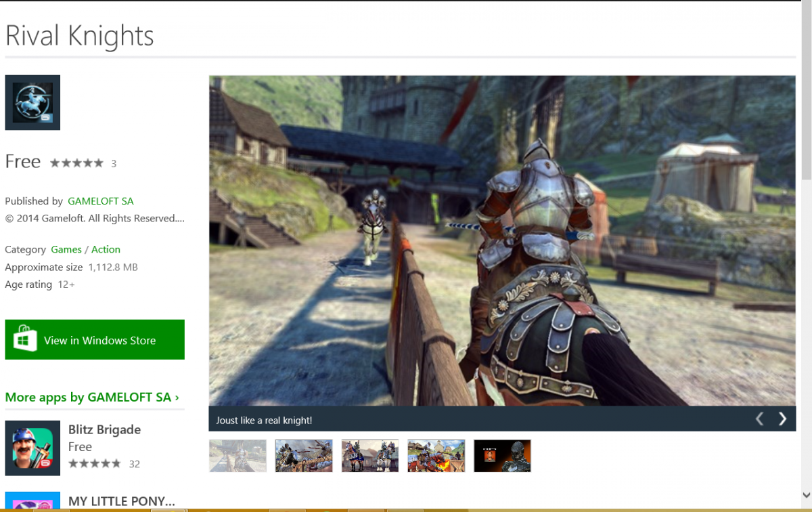
Task: Select the fifth dark screenshot thumbnail
Action: click(x=503, y=456)
